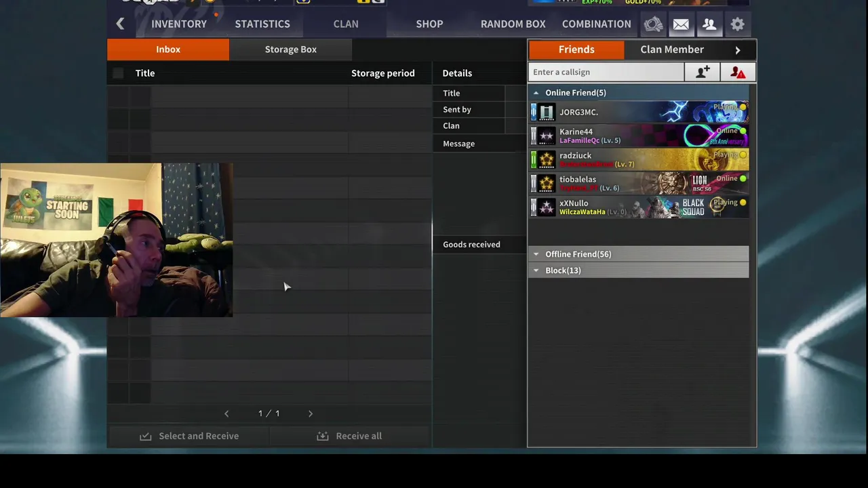Click the Receive all download icon
This screenshot has width=868, height=488.
323,436
